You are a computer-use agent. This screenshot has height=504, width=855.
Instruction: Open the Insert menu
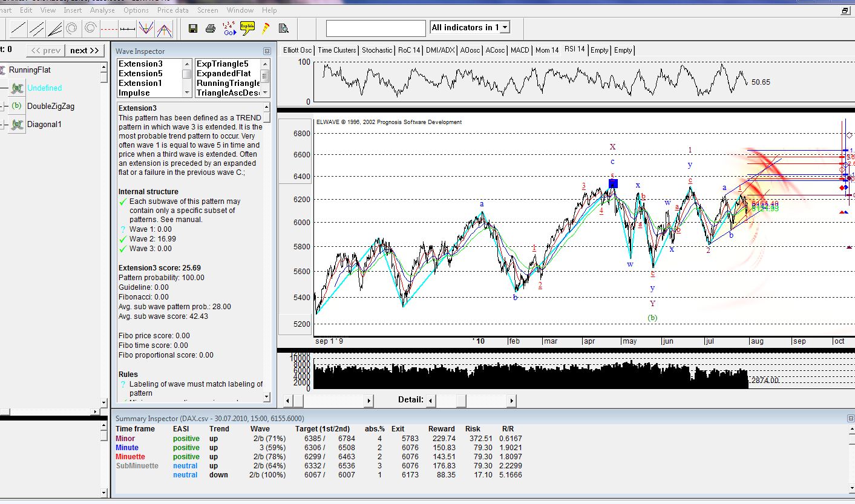(x=73, y=10)
